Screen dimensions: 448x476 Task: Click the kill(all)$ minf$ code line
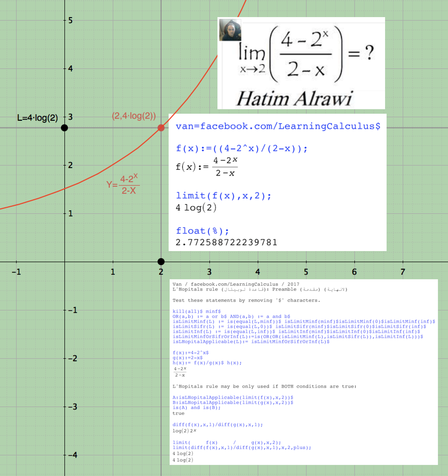[x=197, y=311]
